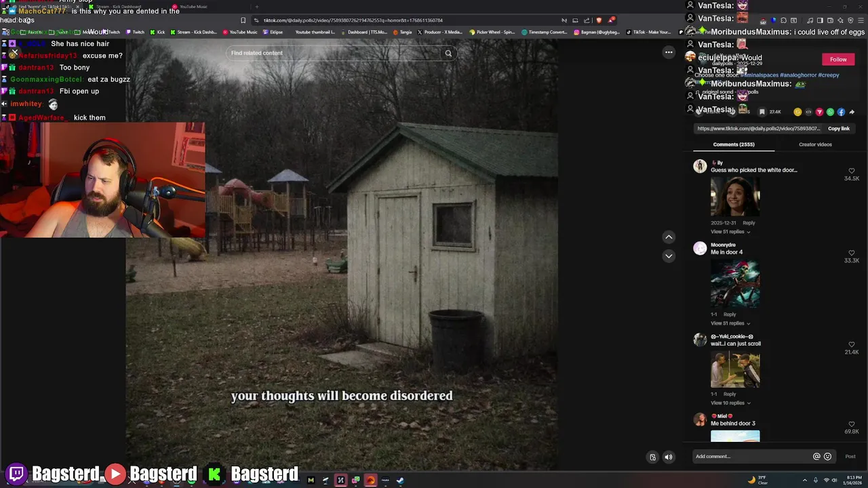Like Moonrydre's 'Me in door 4' comment
Viewport: 868px width, 488px height.
point(852,253)
